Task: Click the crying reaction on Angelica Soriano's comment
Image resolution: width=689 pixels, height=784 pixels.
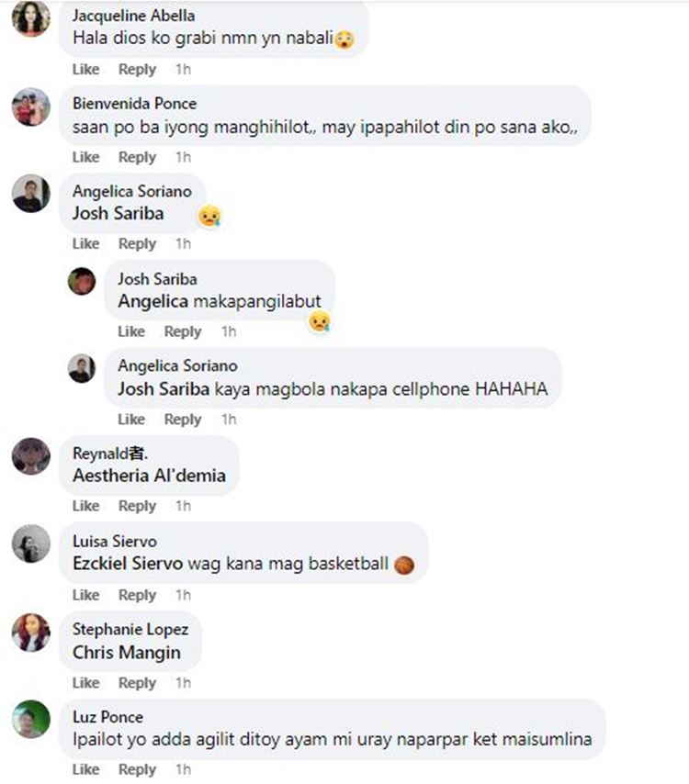Action: 209,216
